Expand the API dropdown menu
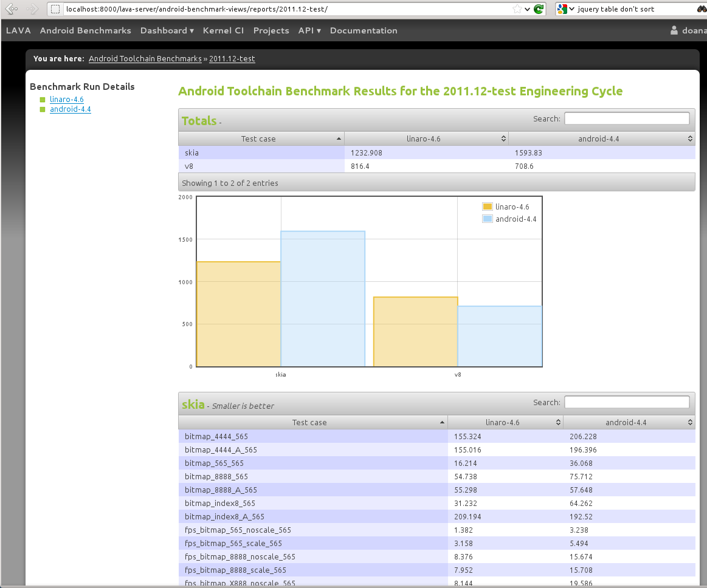This screenshot has height=588, width=707. point(309,30)
